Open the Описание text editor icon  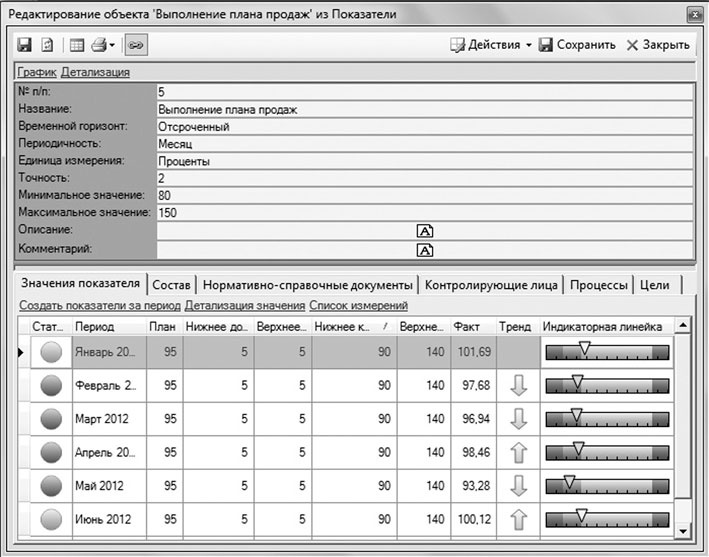pos(424,231)
